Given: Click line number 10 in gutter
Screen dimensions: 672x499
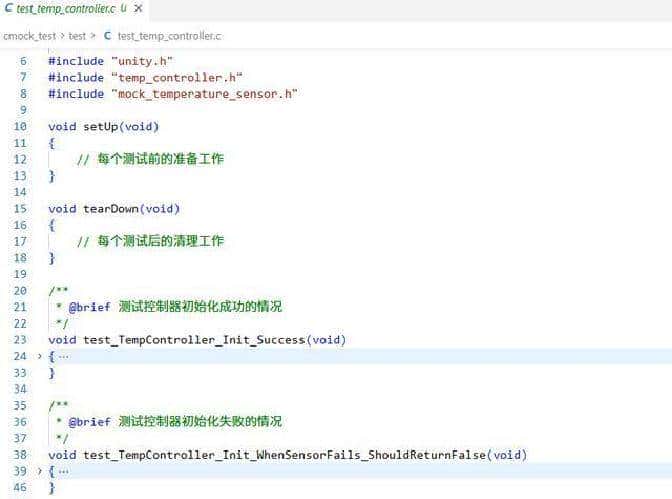Looking at the screenshot, I should coord(20,126).
